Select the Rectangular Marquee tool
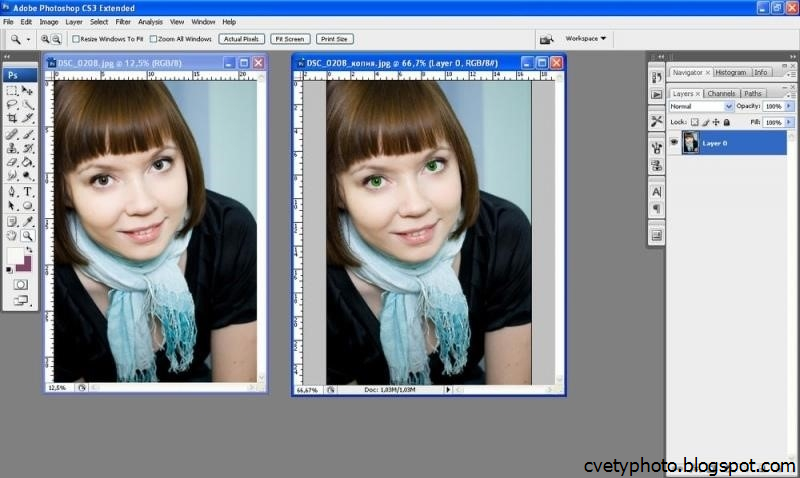The height and width of the screenshot is (478, 800). click(x=12, y=90)
